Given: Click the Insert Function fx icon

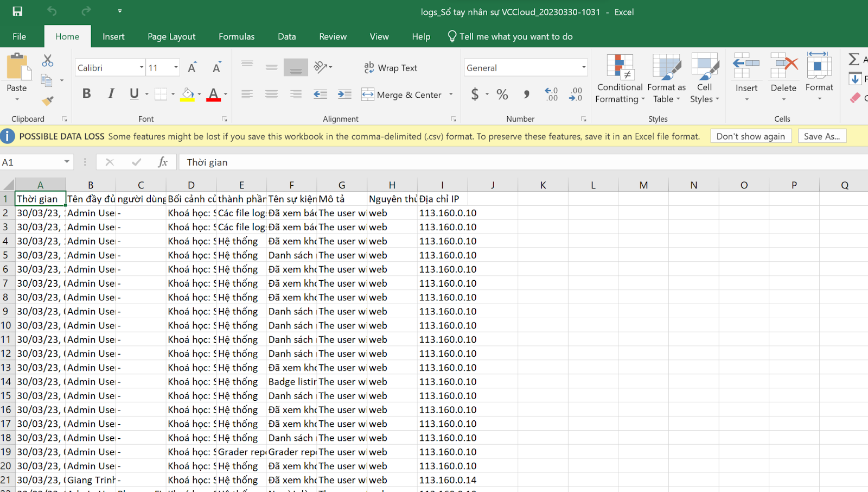Looking at the screenshot, I should click(162, 162).
